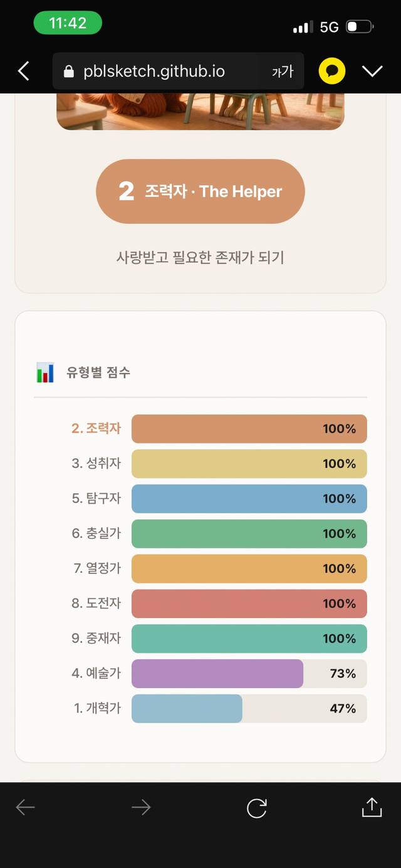Go forward using the bottom right arrow

(141, 808)
